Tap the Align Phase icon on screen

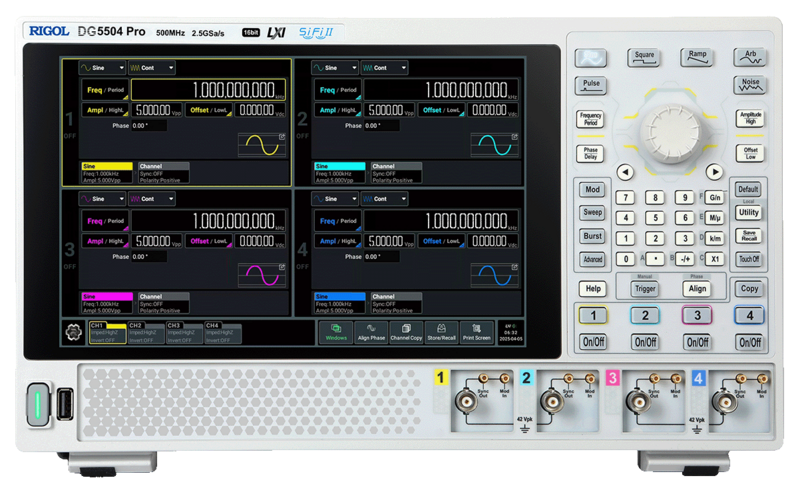[x=371, y=332]
